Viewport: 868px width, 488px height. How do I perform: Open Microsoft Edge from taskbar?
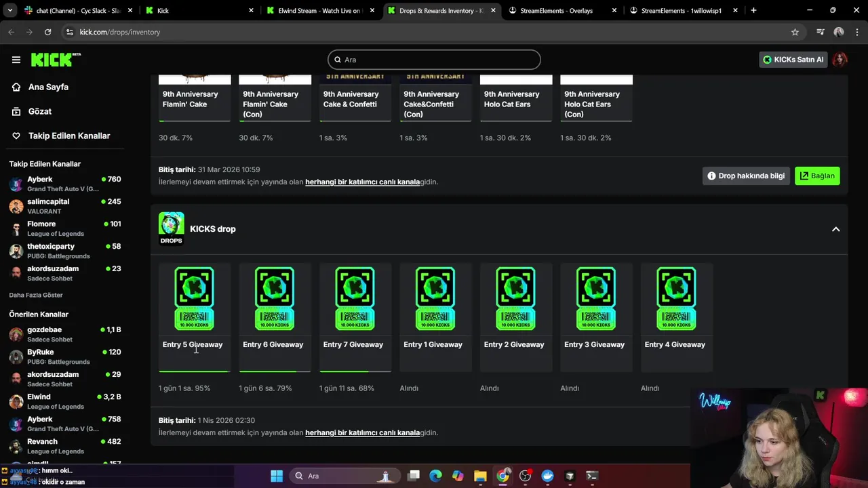(x=435, y=476)
